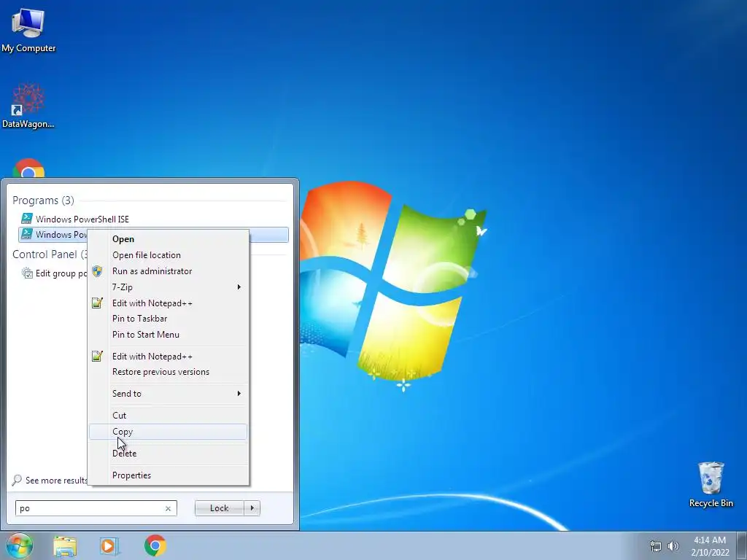Click the Windows PowerShell ISE program icon
This screenshot has height=560, width=747.
click(27, 219)
